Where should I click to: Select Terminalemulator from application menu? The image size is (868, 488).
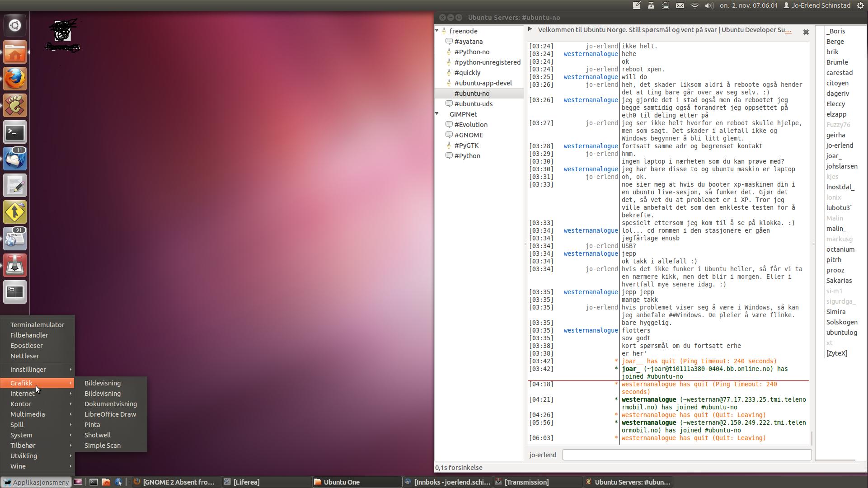click(x=38, y=325)
